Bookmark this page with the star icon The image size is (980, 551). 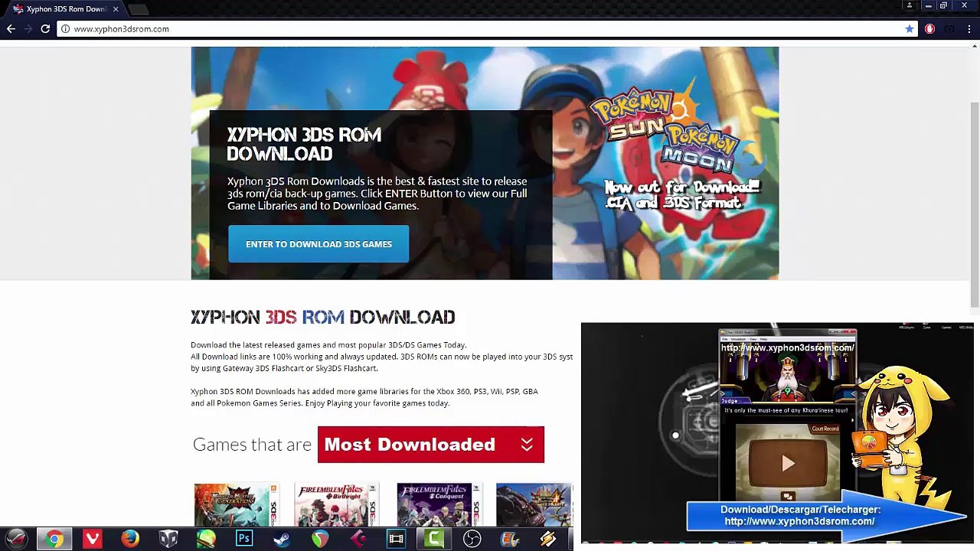click(909, 29)
